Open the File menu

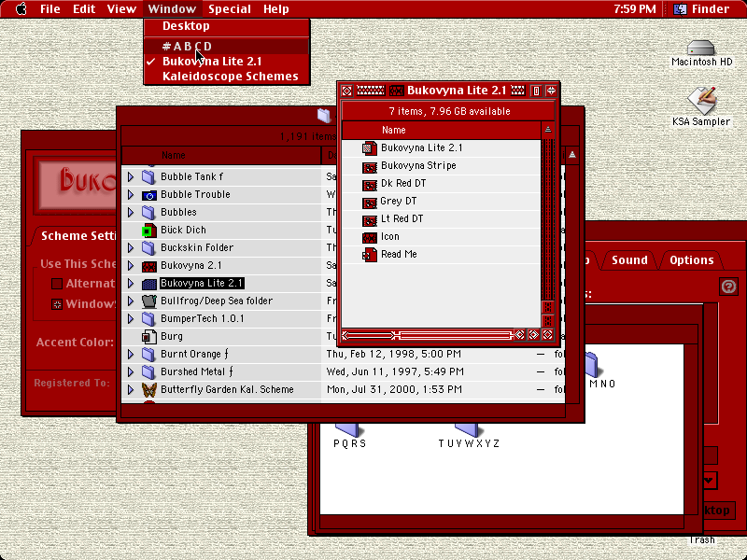(50, 8)
